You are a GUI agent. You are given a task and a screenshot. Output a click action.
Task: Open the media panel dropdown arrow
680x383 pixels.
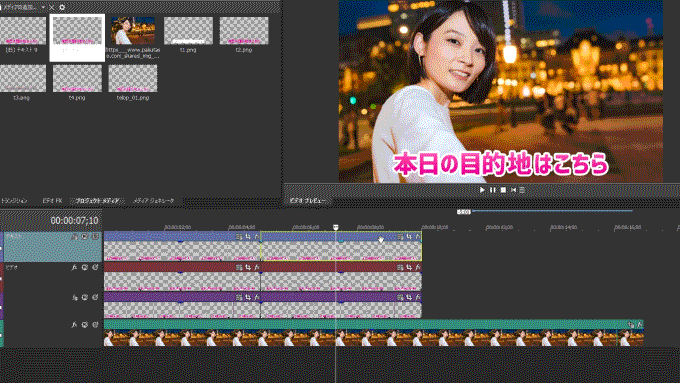[x=43, y=7]
